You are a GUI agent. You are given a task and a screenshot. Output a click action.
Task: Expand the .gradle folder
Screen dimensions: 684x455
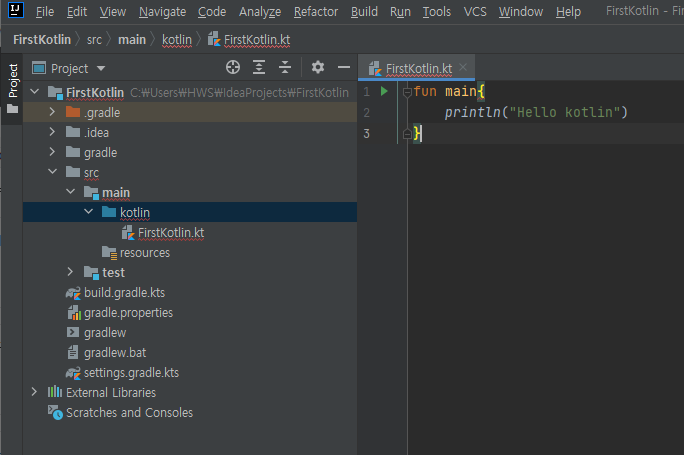click(x=52, y=112)
